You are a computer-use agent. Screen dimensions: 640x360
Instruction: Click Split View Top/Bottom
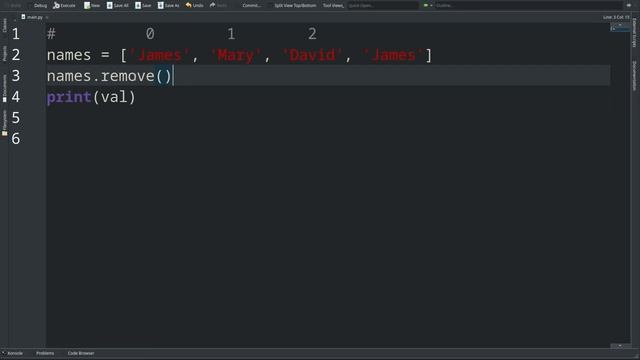click(x=295, y=5)
